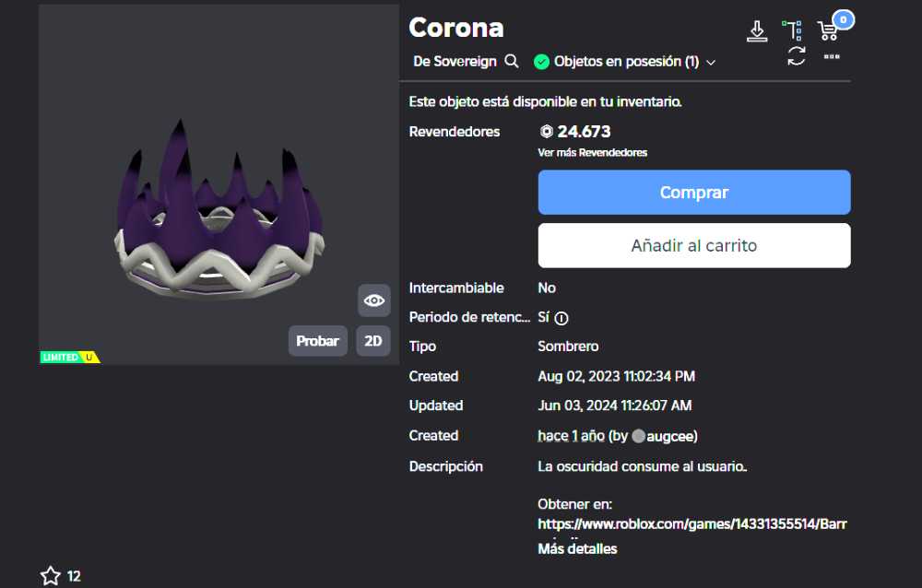Image resolution: width=922 pixels, height=588 pixels.
Task: Click the trade/refresh arrows icon
Action: [795, 58]
